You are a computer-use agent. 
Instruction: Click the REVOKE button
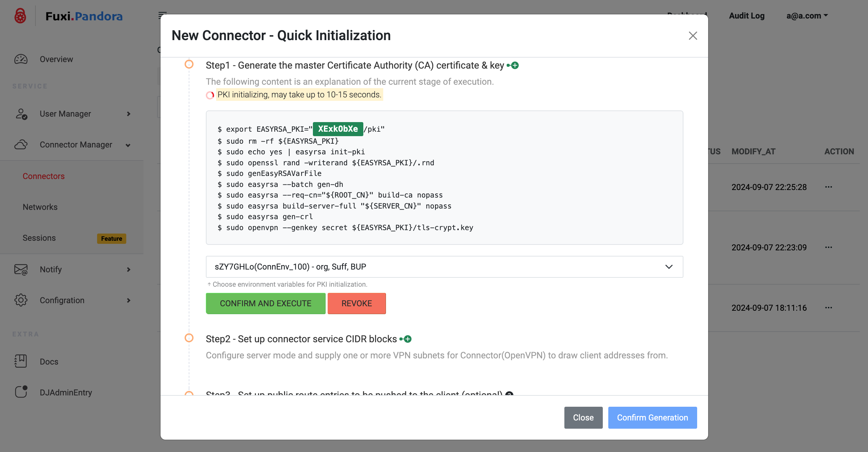pyautogui.click(x=356, y=304)
